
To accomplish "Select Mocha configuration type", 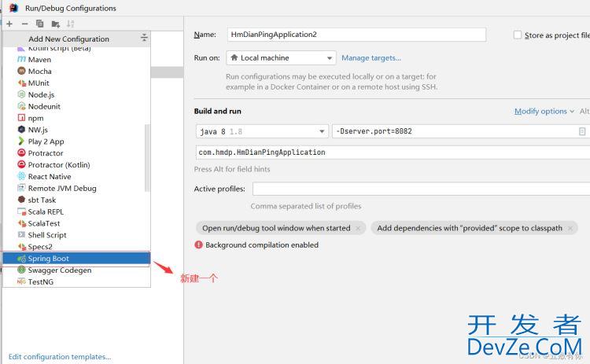I will 76,71.
